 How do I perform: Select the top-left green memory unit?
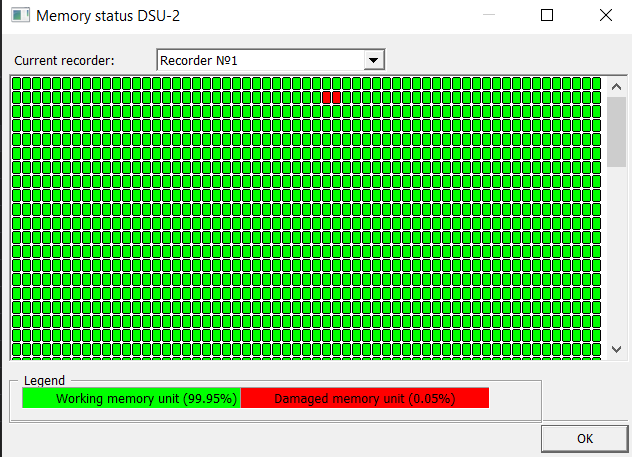click(x=17, y=83)
